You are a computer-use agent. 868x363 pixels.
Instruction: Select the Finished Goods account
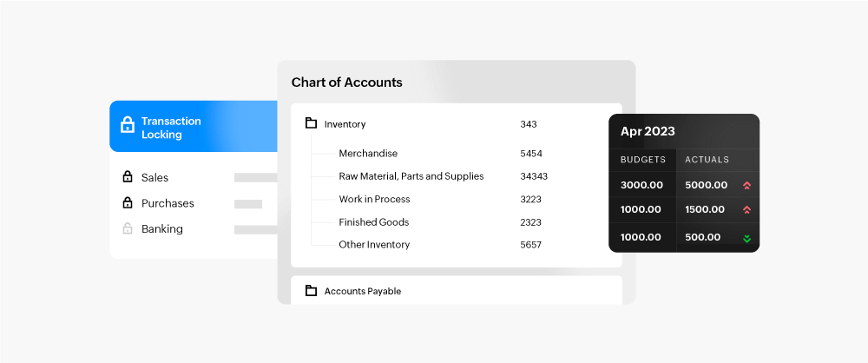[x=373, y=222]
